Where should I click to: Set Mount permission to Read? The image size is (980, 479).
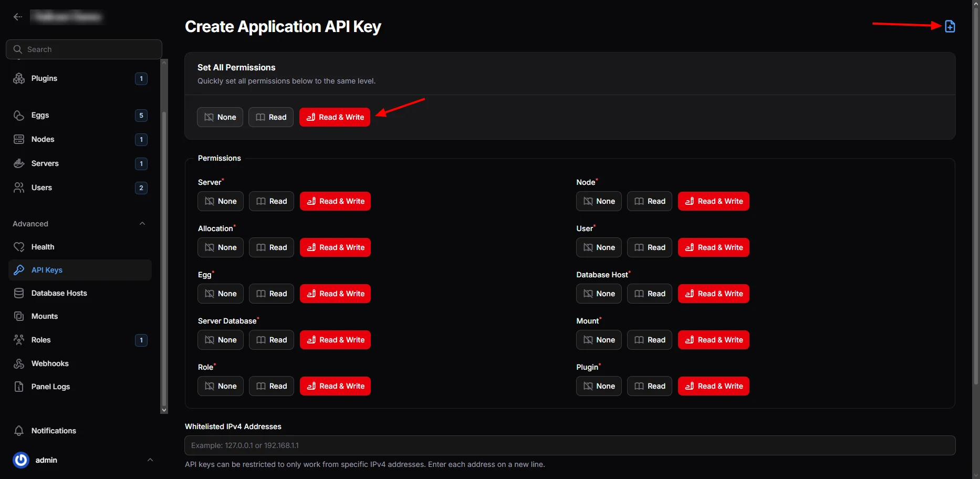coord(650,340)
